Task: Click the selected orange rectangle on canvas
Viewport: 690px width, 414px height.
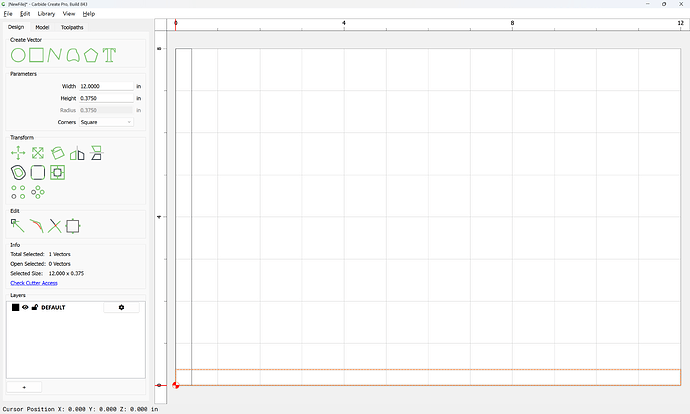Action: tap(428, 377)
